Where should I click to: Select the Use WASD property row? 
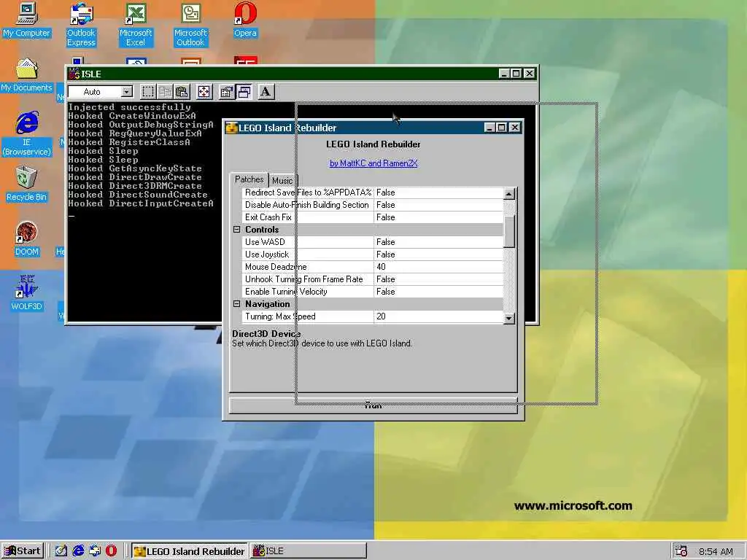(373, 242)
